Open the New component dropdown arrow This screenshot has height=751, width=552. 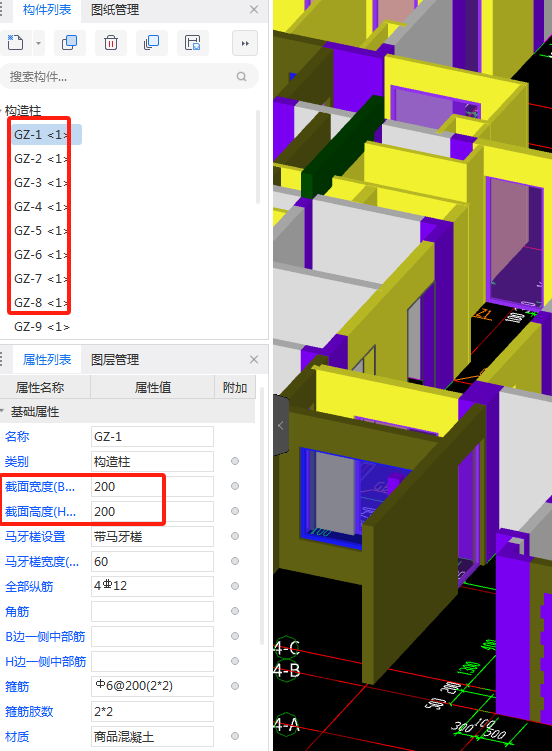click(38, 44)
